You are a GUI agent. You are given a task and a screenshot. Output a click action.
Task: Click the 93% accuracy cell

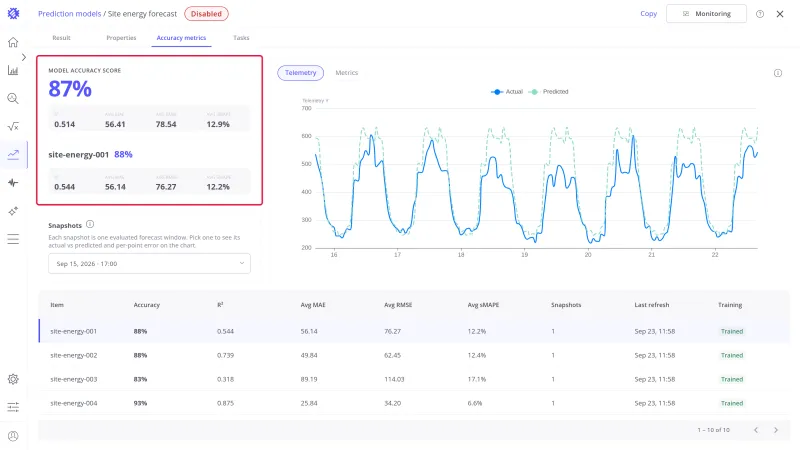pyautogui.click(x=140, y=403)
